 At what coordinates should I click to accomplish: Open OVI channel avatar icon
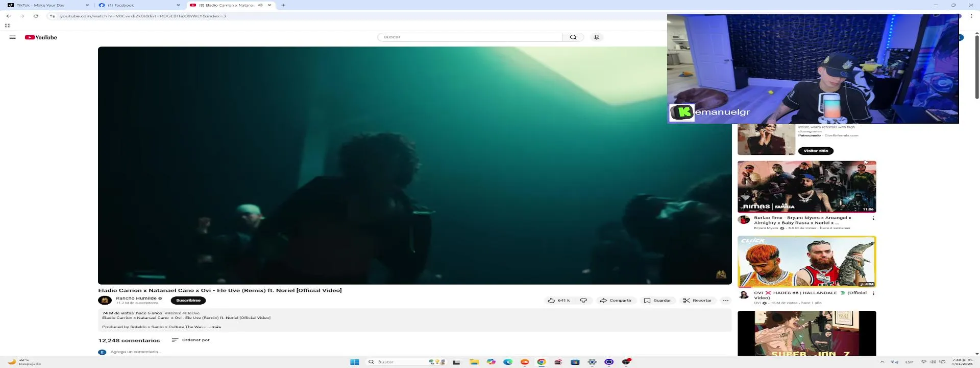744,295
